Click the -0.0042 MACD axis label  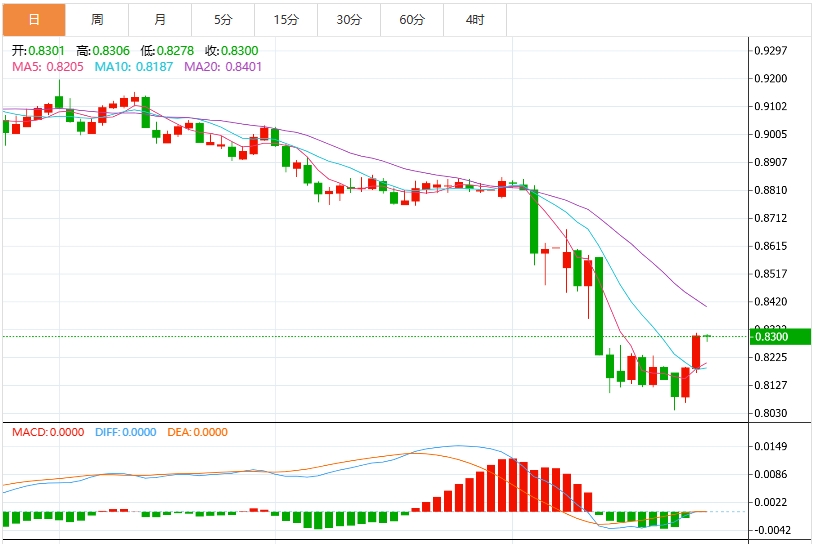771,530
